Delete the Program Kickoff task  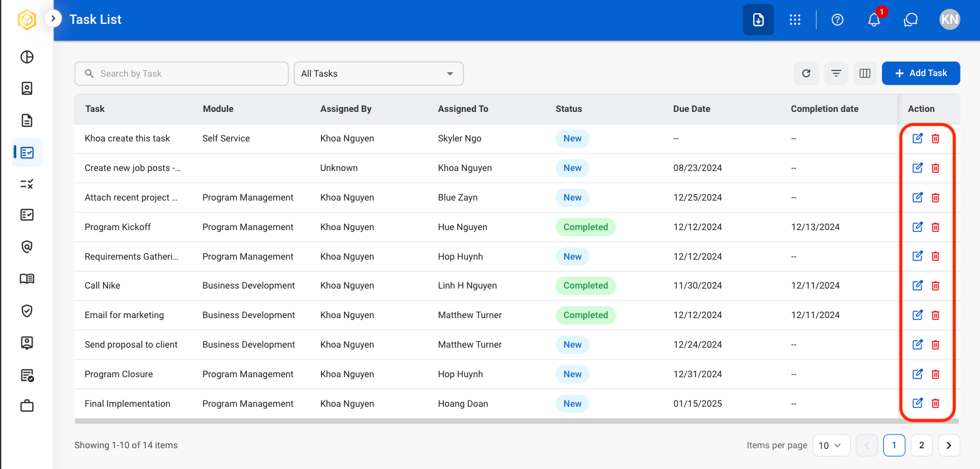tap(935, 227)
